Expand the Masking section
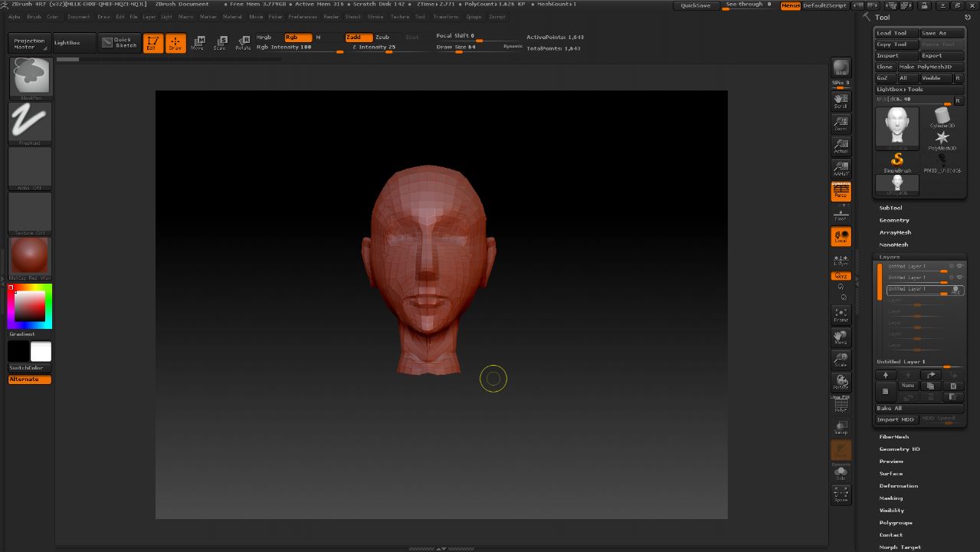Screen dimensions: 980x552 tap(891, 498)
